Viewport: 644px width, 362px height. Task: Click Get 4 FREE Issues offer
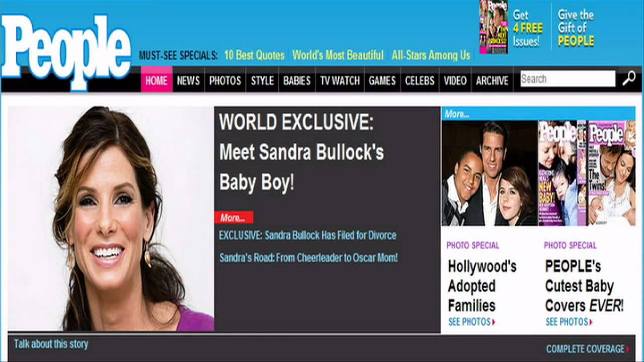(x=527, y=28)
